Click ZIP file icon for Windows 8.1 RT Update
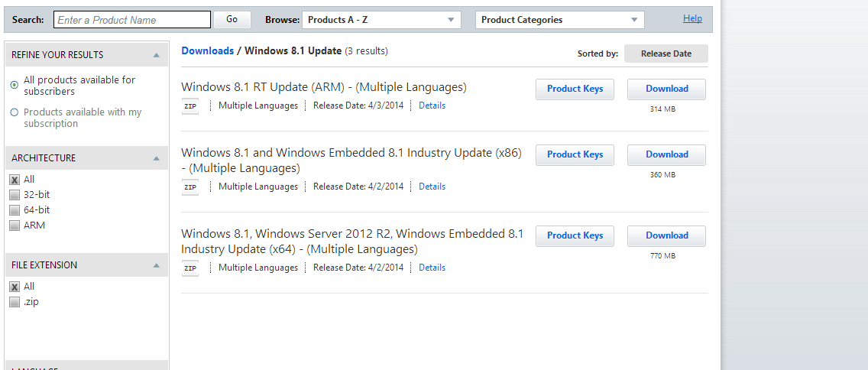The height and width of the screenshot is (370, 868). point(190,106)
